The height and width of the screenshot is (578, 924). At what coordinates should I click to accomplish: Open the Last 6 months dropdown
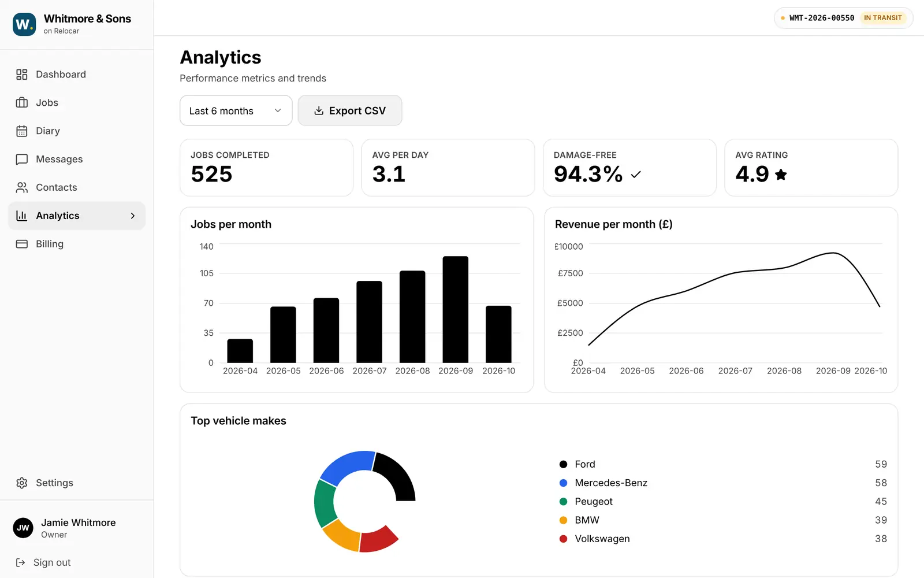236,111
